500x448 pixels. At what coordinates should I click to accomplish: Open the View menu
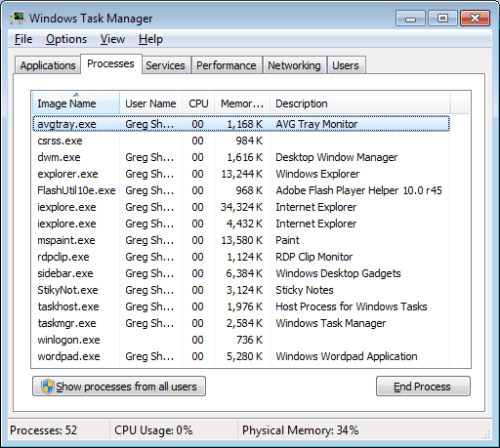(113, 39)
